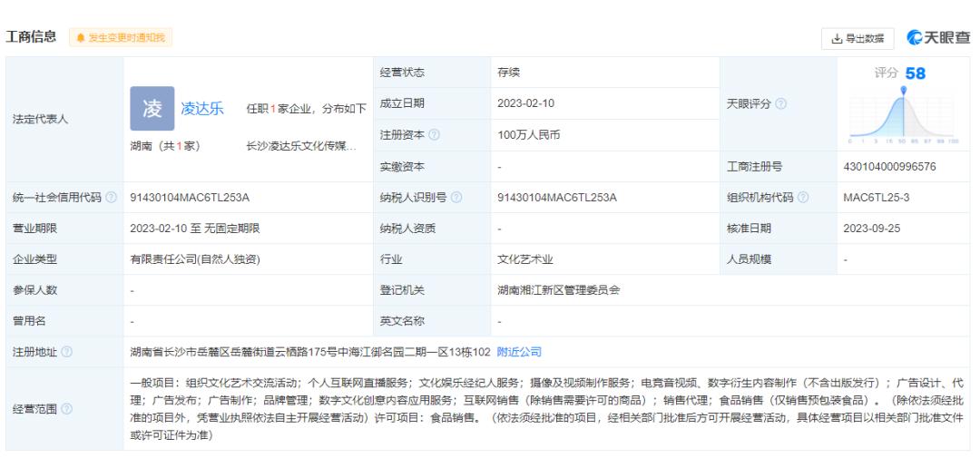Click the score marker on the rating curve
Viewport: 980px width, 458px height.
click(x=904, y=91)
